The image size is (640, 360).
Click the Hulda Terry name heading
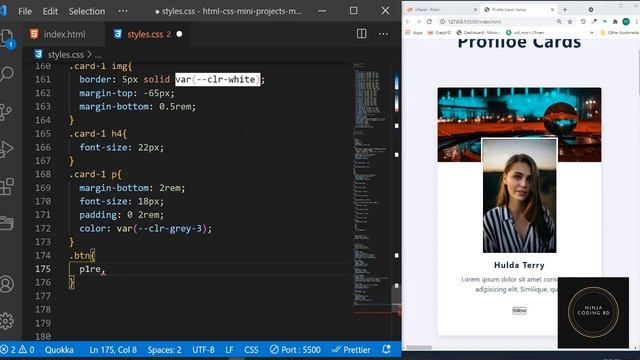point(519,265)
